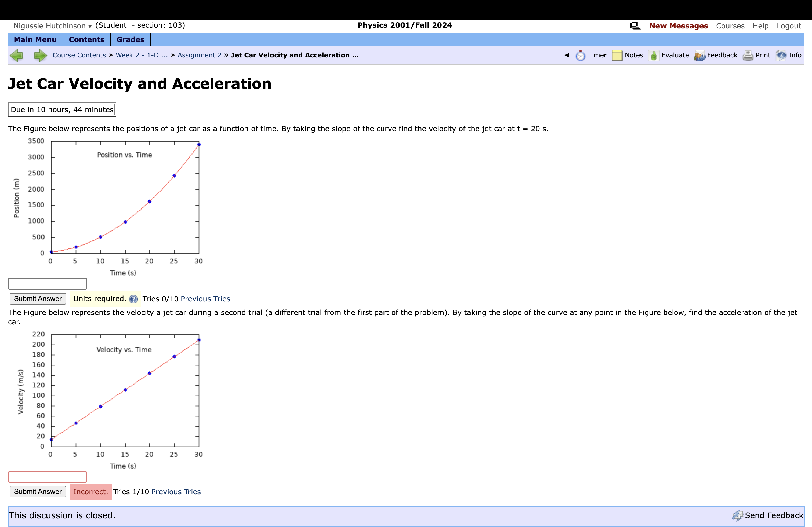Click the Previous Tries link for second question
This screenshot has width=812, height=527.
[176, 492]
